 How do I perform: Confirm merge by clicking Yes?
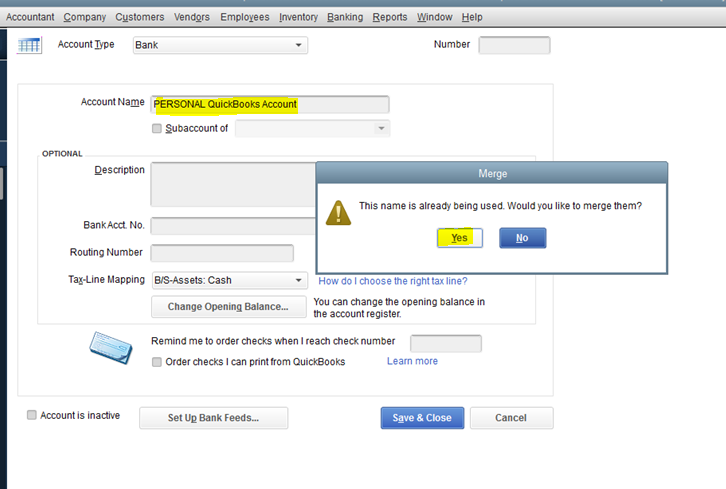(460, 238)
